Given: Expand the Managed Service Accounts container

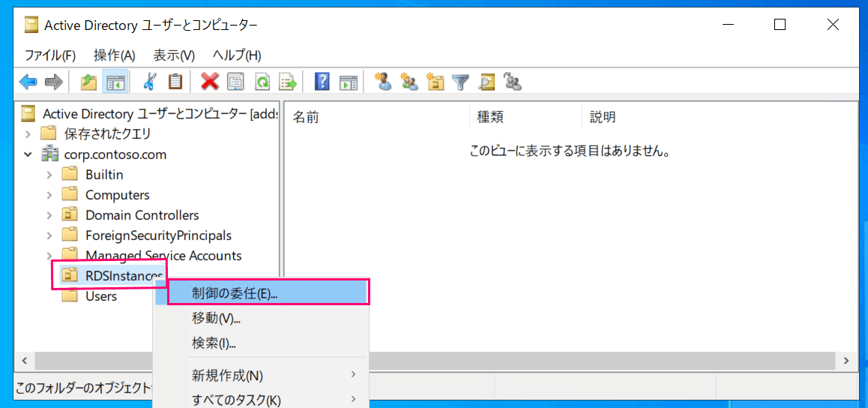Looking at the screenshot, I should pyautogui.click(x=49, y=255).
